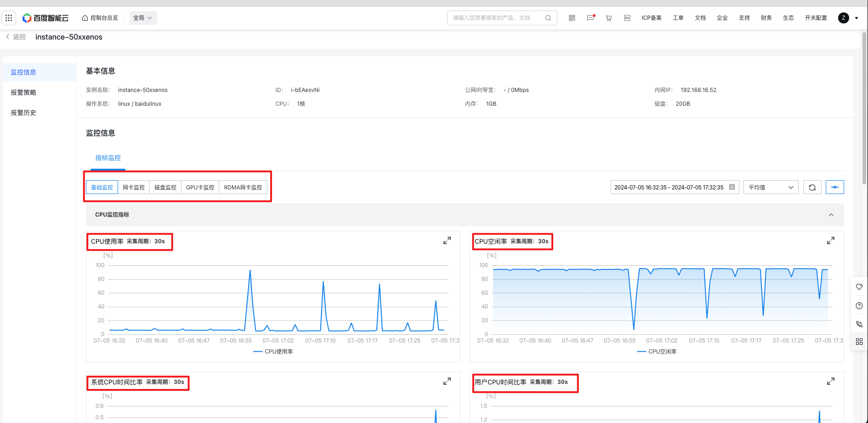The height and width of the screenshot is (423, 868).
Task: Click the page title instance-50xxenos
Action: 69,37
